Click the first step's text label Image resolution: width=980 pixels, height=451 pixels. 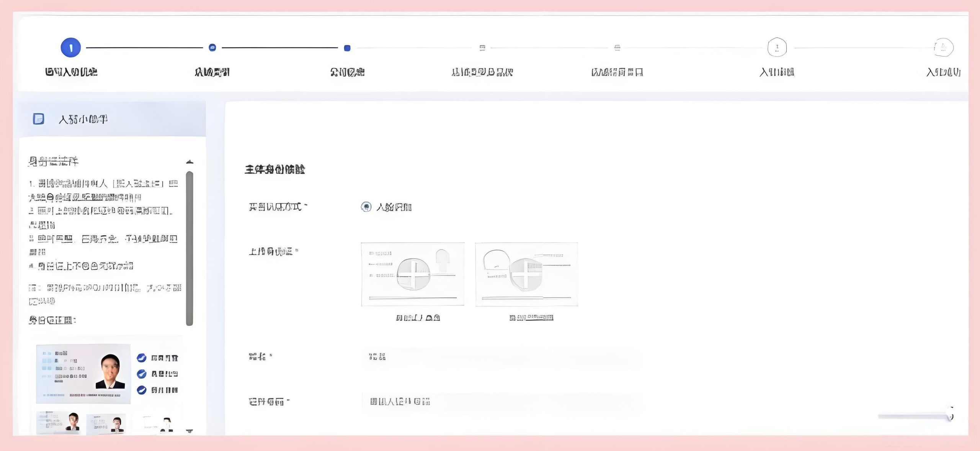pyautogui.click(x=71, y=72)
